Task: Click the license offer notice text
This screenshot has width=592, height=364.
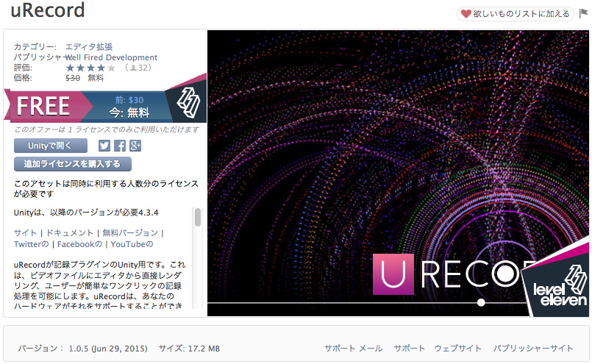Action: (x=107, y=129)
